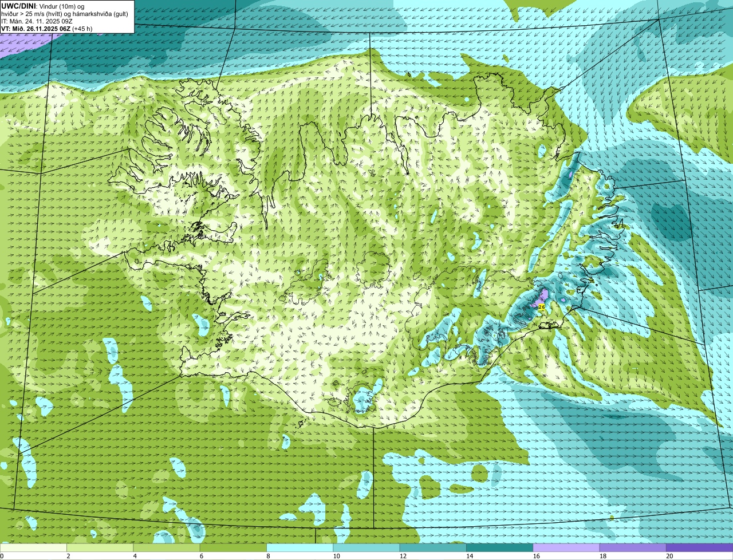Screen dimensions: 733x560
Task: Click the dark teal 14–16 m/s legend swatch
Action: (x=500, y=547)
